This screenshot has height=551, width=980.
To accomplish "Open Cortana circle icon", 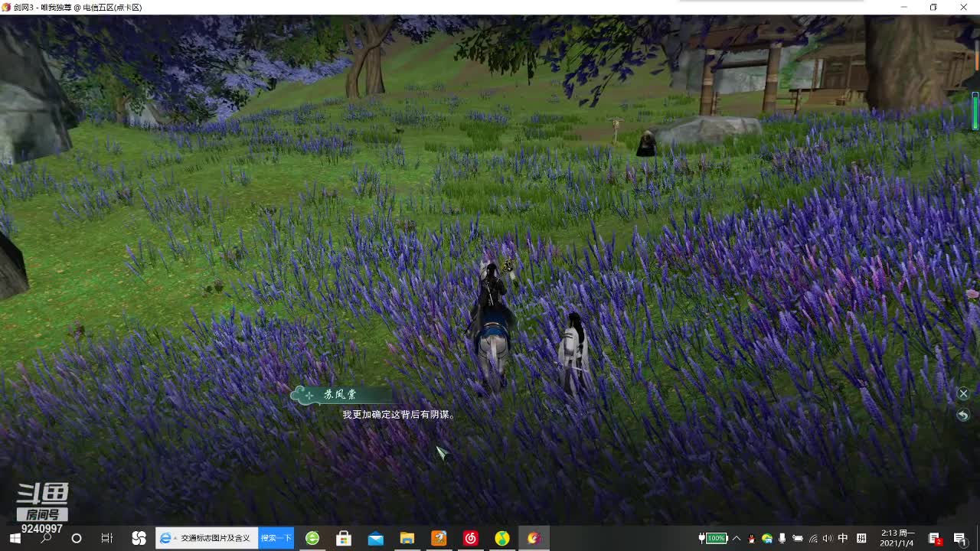I will pyautogui.click(x=77, y=539).
